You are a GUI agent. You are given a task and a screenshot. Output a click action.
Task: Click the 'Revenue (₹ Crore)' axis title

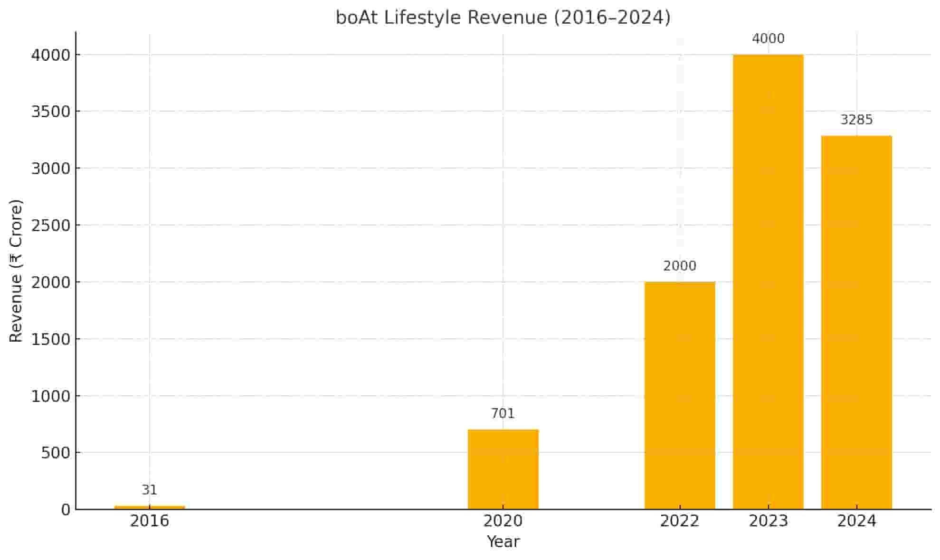coord(16,271)
